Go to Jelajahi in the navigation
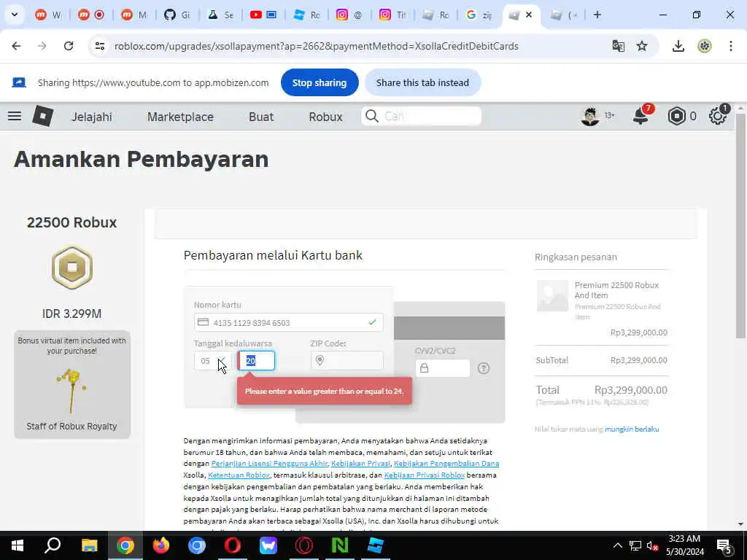This screenshot has width=747, height=560. click(x=91, y=117)
